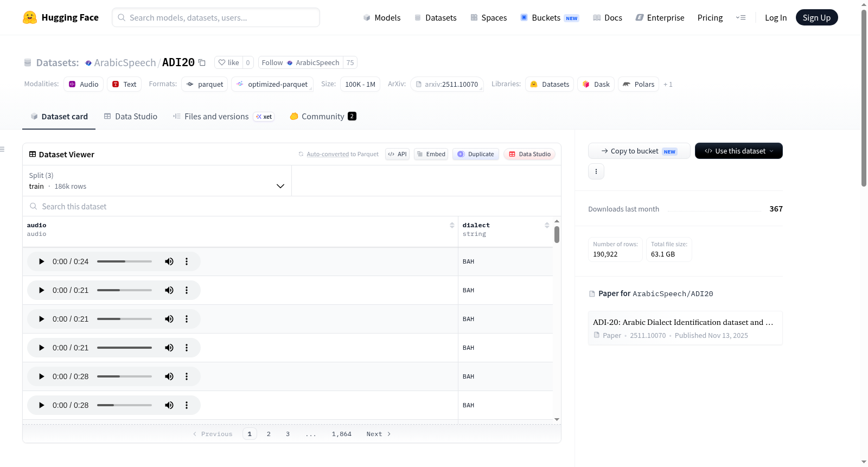
Task: Open the arxiv:2511.10070 tag
Action: click(x=447, y=84)
